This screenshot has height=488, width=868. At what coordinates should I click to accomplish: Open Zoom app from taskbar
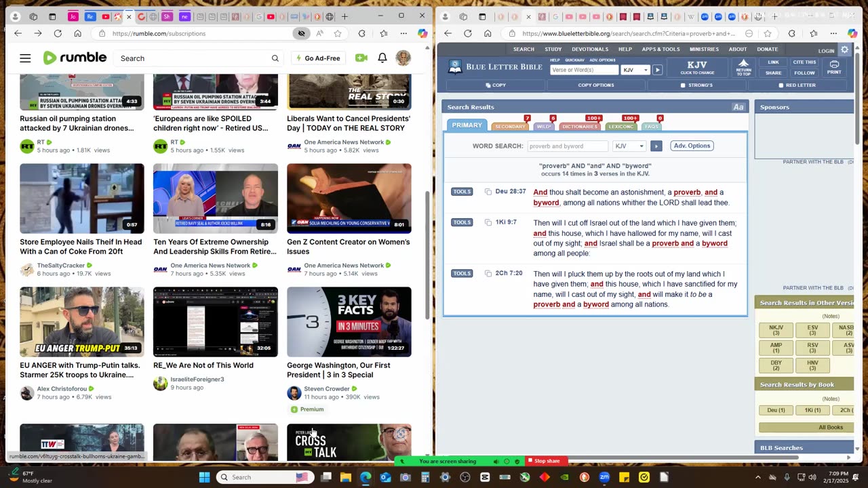(604, 477)
